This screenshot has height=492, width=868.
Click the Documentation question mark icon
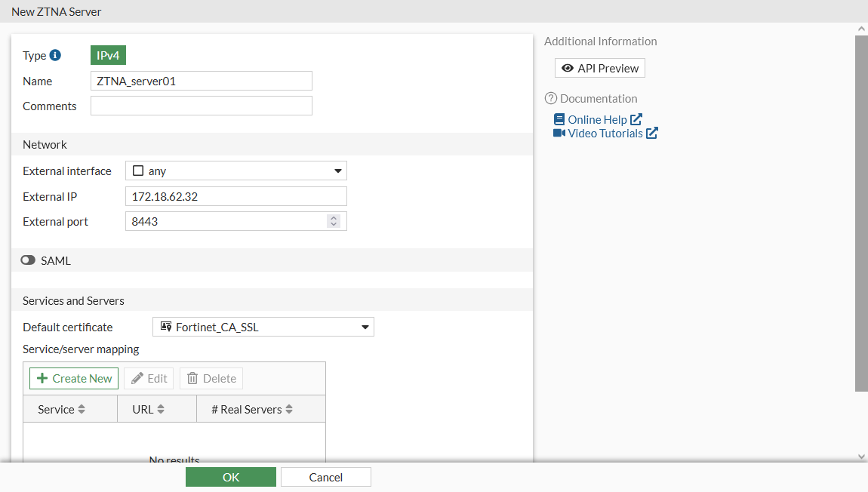tap(550, 98)
